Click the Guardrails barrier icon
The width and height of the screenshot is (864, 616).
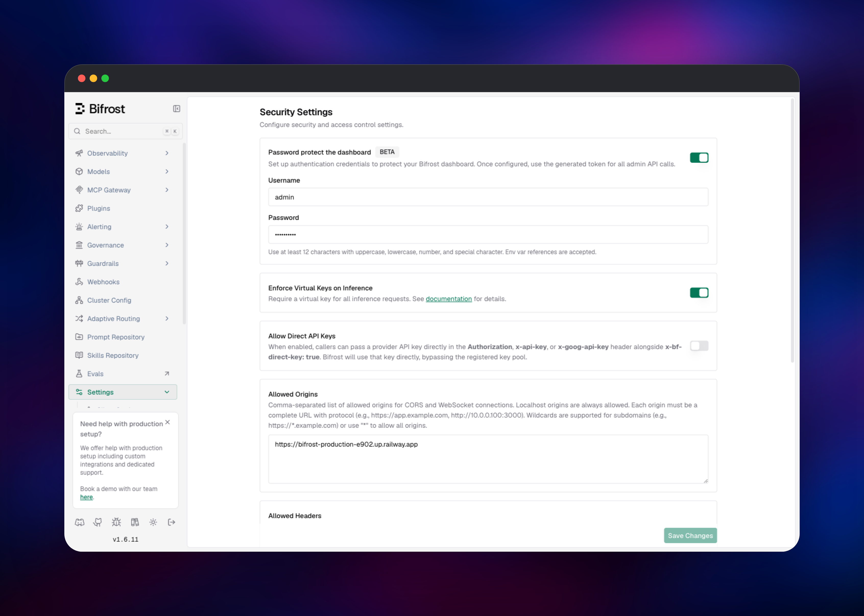pos(79,264)
